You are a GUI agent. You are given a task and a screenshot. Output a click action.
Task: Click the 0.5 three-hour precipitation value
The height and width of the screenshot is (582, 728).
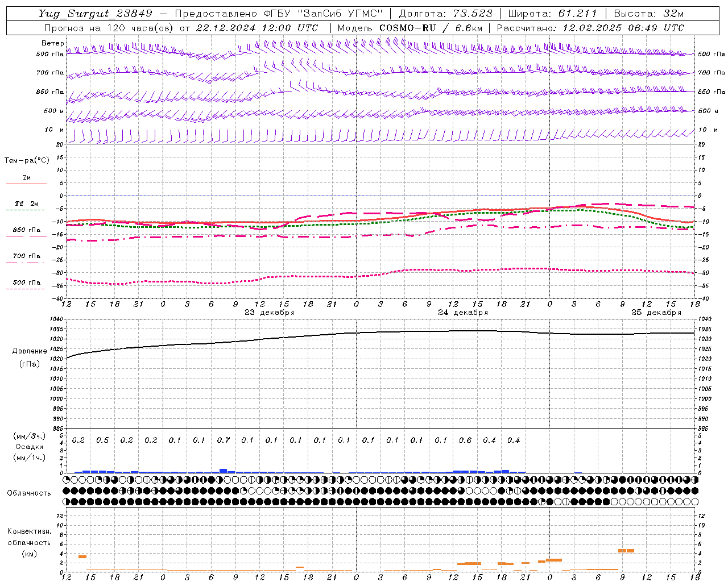(x=102, y=440)
